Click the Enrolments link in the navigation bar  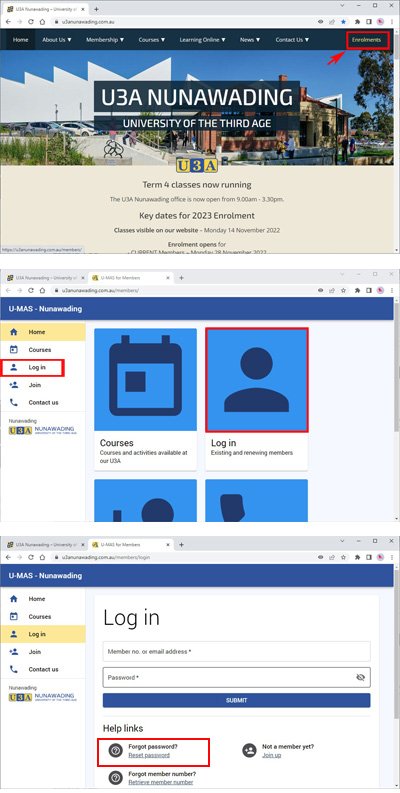367,40
